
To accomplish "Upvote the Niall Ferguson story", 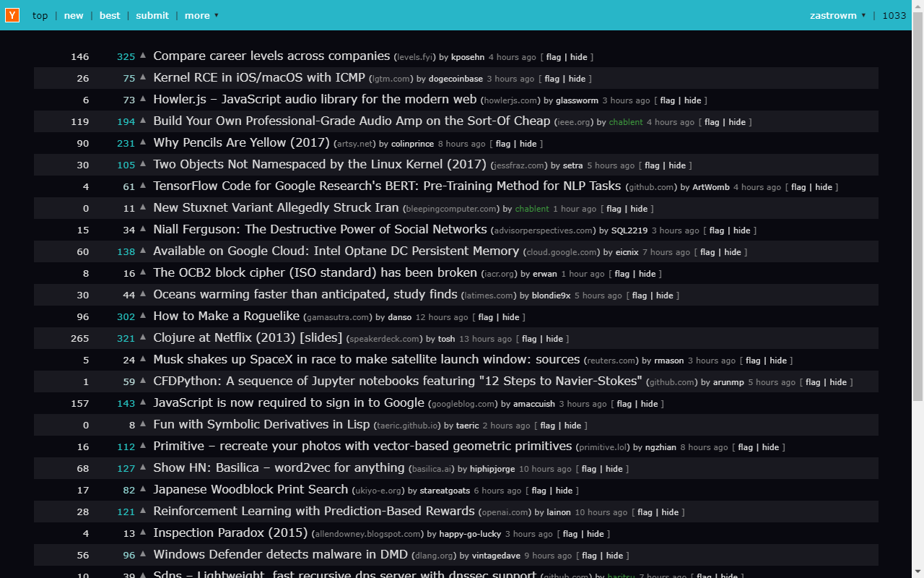I will pyautogui.click(x=143, y=230).
